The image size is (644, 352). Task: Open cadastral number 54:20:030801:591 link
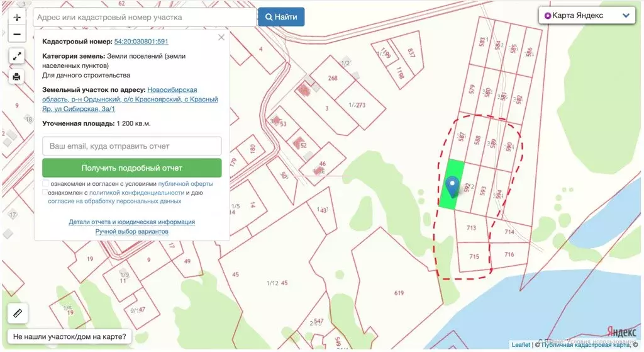(x=142, y=41)
